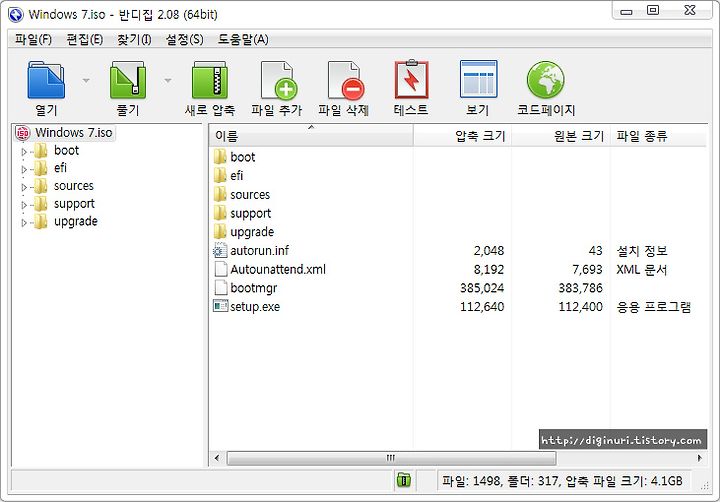Click the horizontal scrollbar left arrow

coord(217,458)
